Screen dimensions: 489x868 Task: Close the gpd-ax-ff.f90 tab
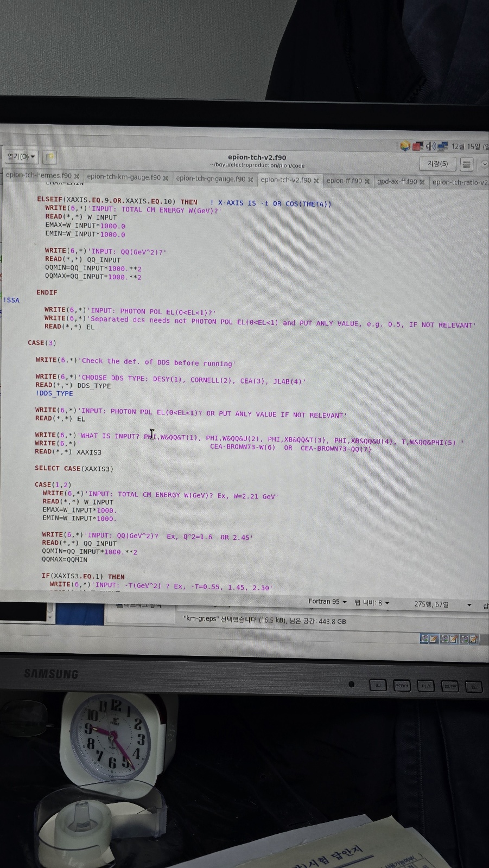click(x=422, y=182)
